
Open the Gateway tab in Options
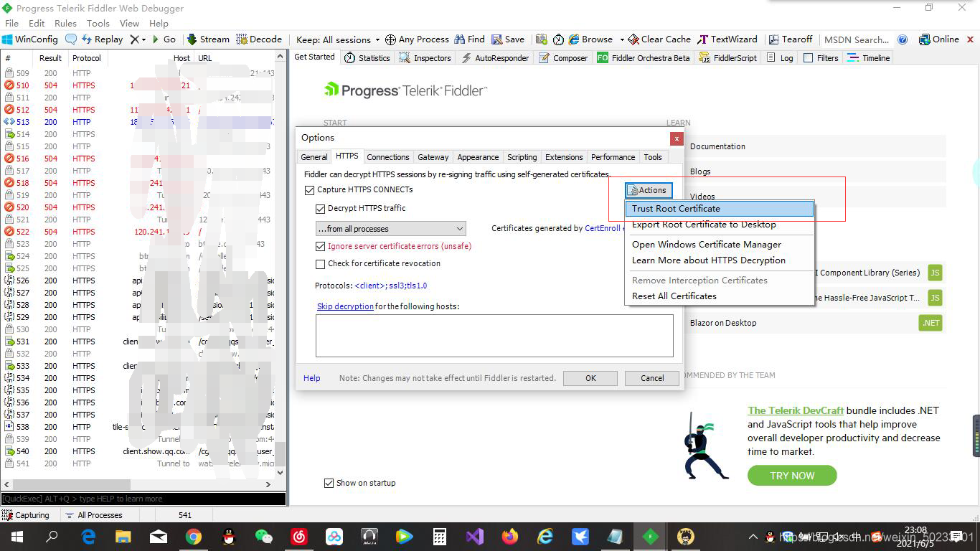point(433,157)
